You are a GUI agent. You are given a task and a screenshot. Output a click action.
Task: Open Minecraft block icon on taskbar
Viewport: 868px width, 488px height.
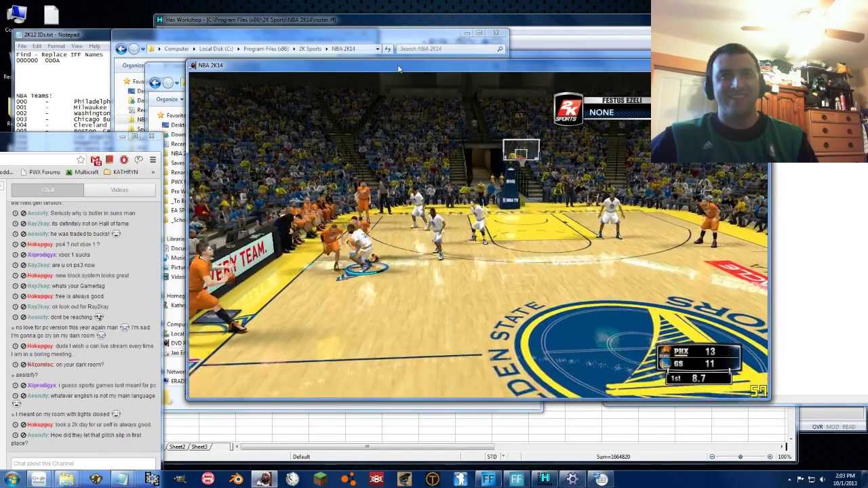320,480
